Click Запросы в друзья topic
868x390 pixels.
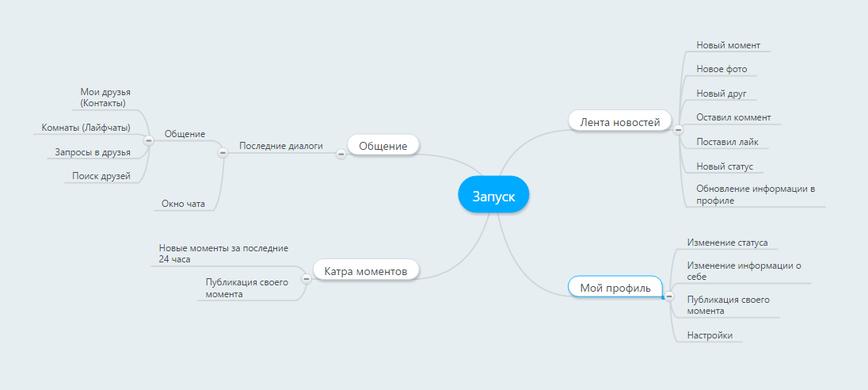pyautogui.click(x=93, y=152)
